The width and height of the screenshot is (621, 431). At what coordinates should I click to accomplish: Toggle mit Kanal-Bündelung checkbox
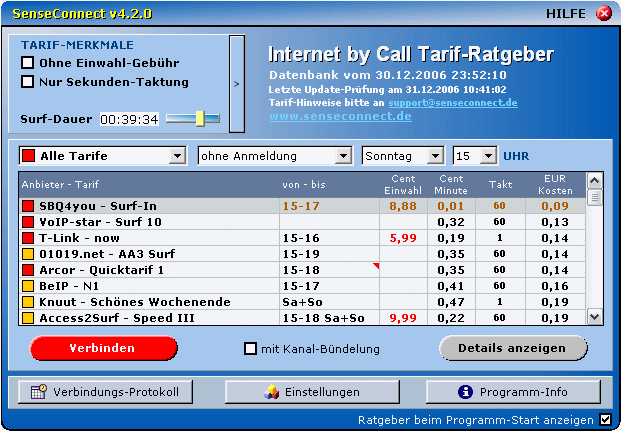pos(250,349)
